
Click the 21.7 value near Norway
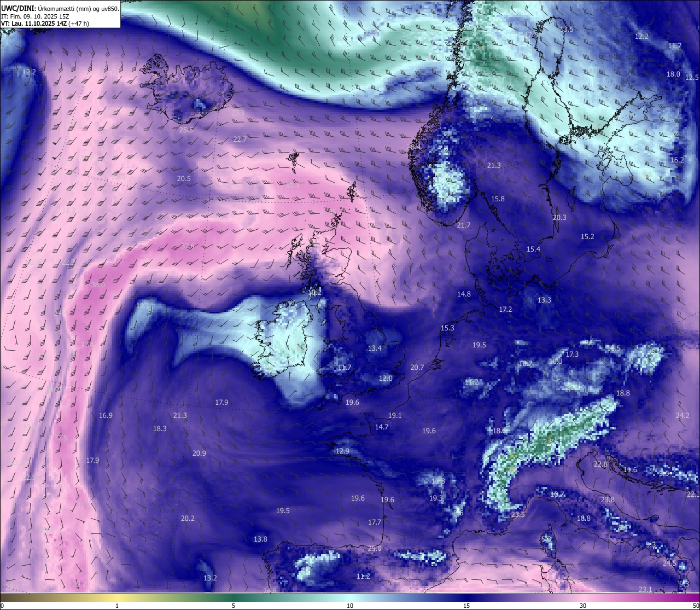464,225
